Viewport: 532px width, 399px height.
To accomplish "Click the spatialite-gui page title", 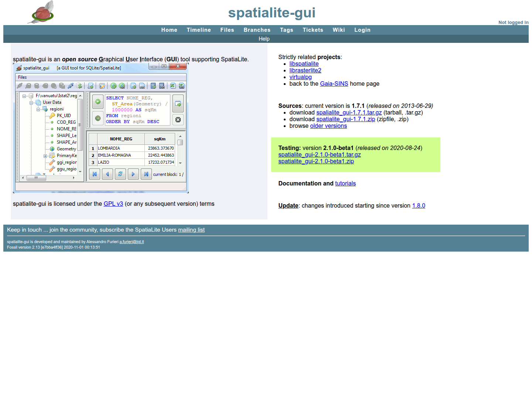I will click(x=272, y=13).
